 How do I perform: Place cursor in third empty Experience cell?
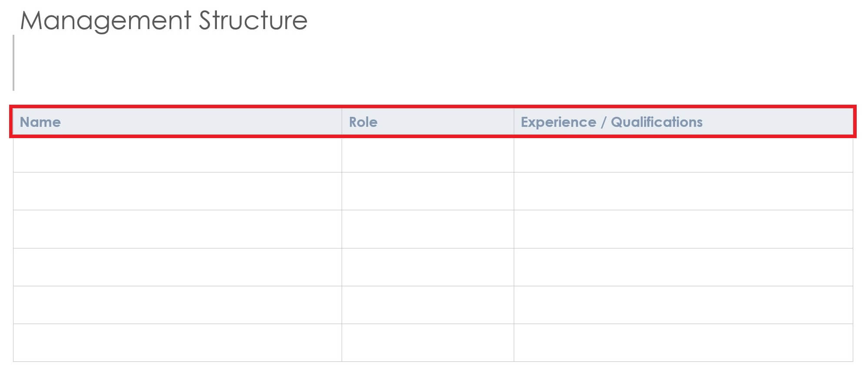pos(683,229)
